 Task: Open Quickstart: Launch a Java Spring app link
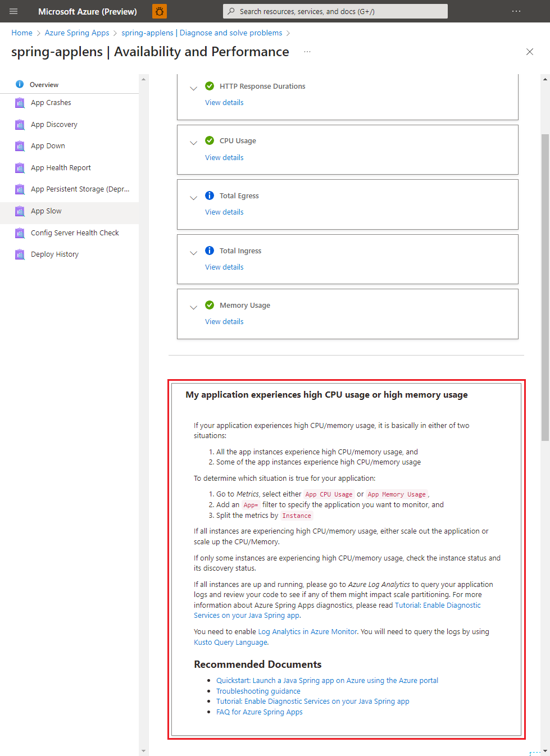pos(327,681)
